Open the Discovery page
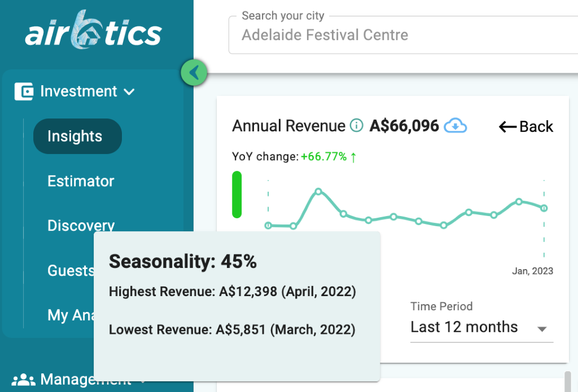The width and height of the screenshot is (578, 392). click(81, 226)
